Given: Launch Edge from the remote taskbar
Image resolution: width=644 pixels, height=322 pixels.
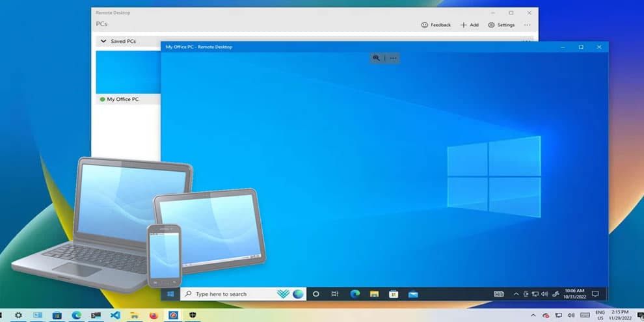Looking at the screenshot, I should coord(355,293).
